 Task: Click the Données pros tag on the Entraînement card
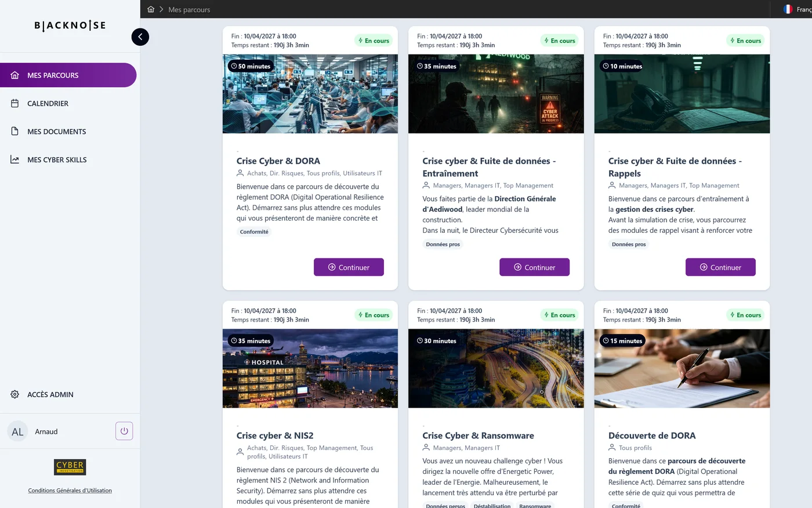[443, 244]
